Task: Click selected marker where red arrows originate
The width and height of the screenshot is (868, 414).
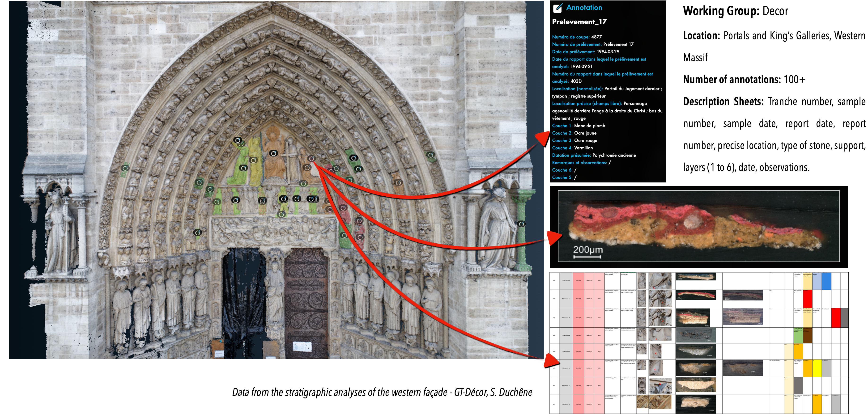Action: [x=311, y=158]
